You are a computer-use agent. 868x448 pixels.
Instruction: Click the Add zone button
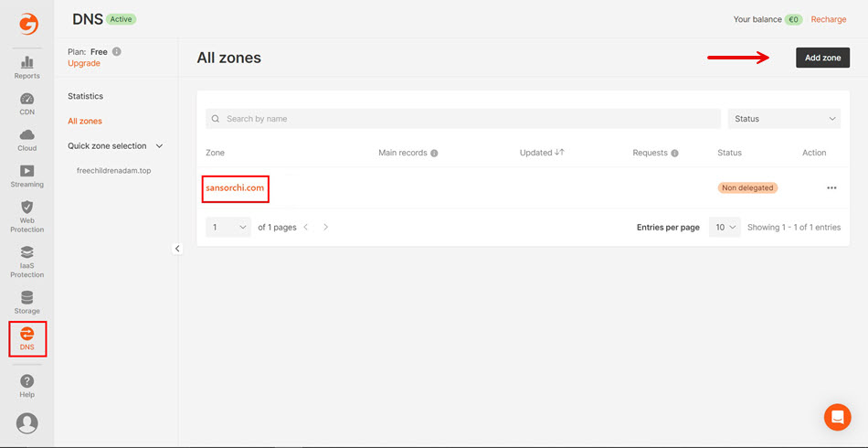pos(822,58)
